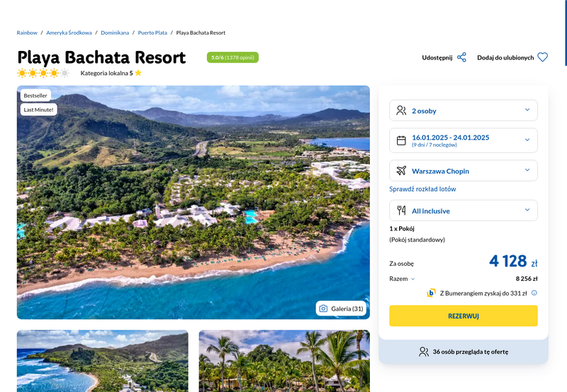This screenshot has width=567, height=392.
Task: Click the heart icon to add to favorites
Action: (x=542, y=57)
